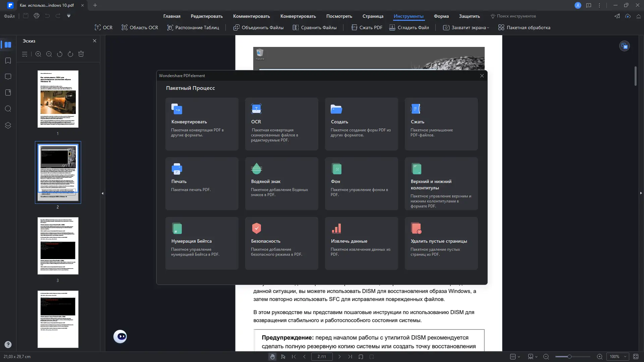Choose the Сжать batch compress card
This screenshot has width=644, height=362.
(441, 124)
